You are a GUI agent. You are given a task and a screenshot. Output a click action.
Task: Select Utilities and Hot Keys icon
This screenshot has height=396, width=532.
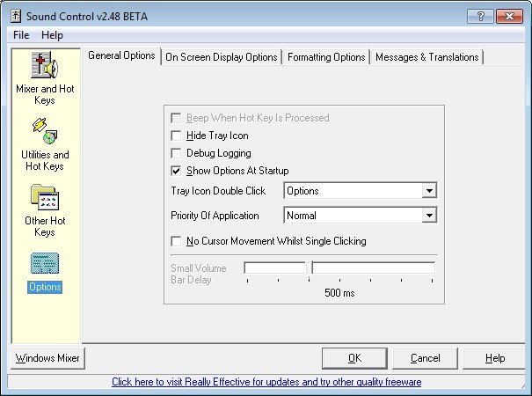(x=44, y=132)
